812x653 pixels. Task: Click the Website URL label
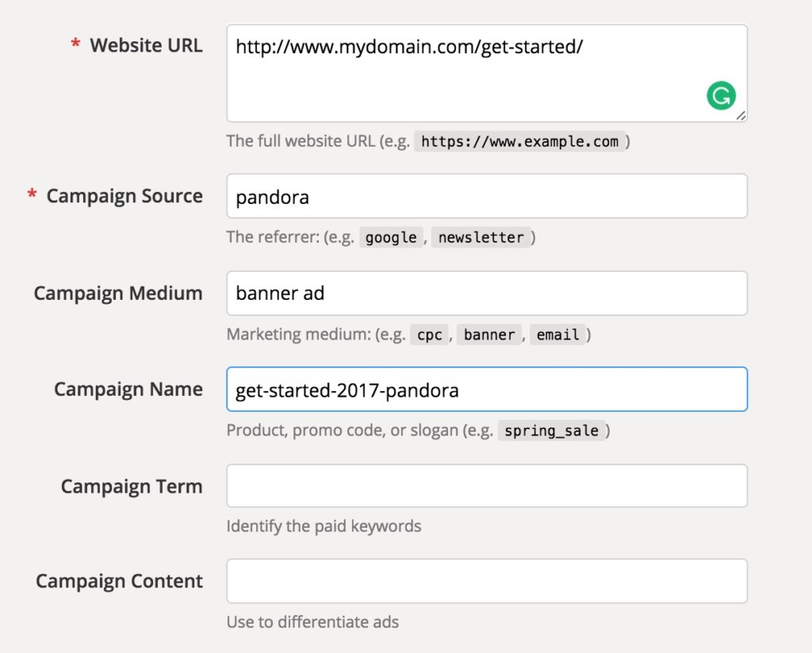click(146, 45)
